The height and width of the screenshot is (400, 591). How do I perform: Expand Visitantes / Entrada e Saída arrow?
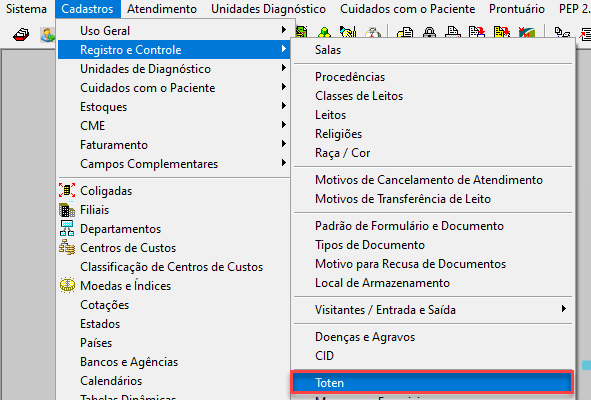point(563,309)
